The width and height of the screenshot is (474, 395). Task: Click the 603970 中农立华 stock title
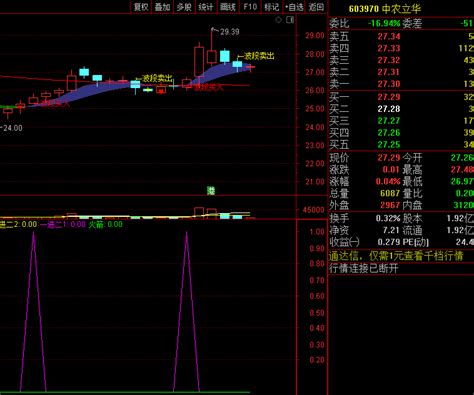click(385, 9)
